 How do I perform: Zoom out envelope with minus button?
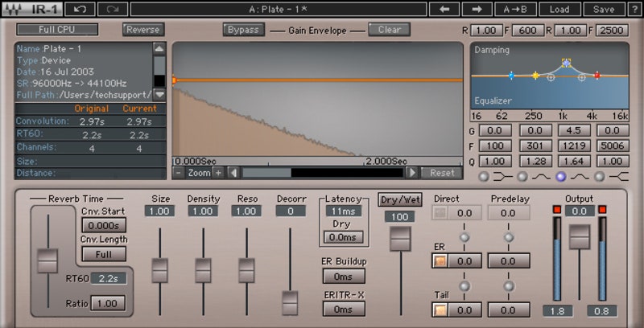click(x=179, y=173)
